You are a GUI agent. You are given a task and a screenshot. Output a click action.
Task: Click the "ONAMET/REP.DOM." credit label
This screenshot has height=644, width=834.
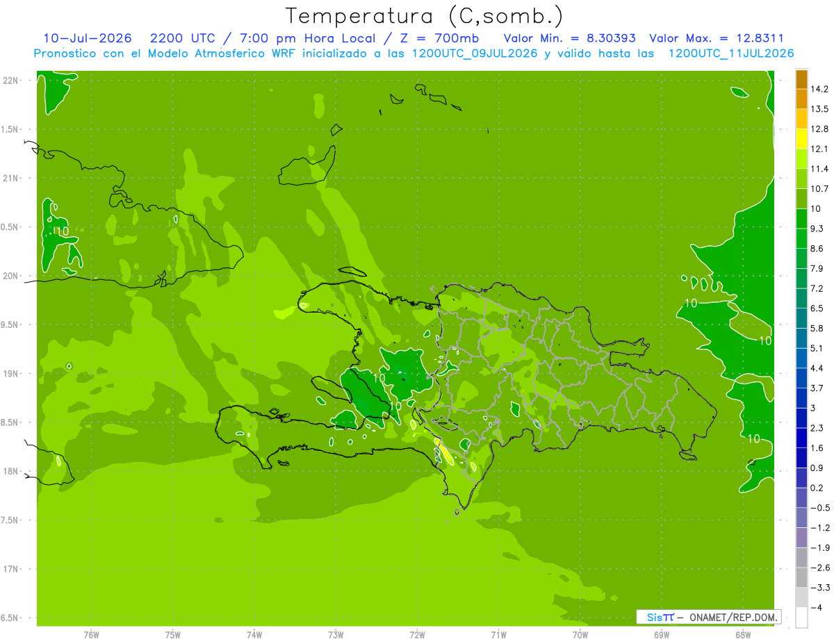pos(734,617)
